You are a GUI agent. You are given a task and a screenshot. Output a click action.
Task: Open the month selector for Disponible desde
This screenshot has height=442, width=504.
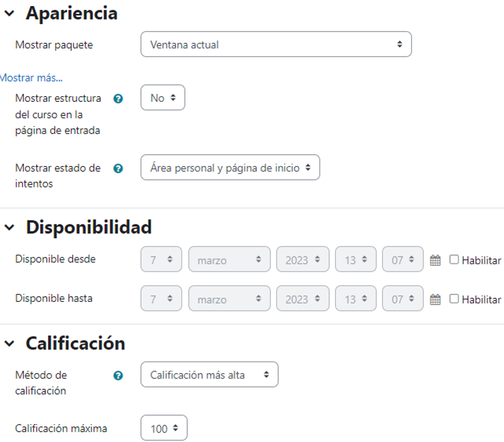[x=230, y=260]
